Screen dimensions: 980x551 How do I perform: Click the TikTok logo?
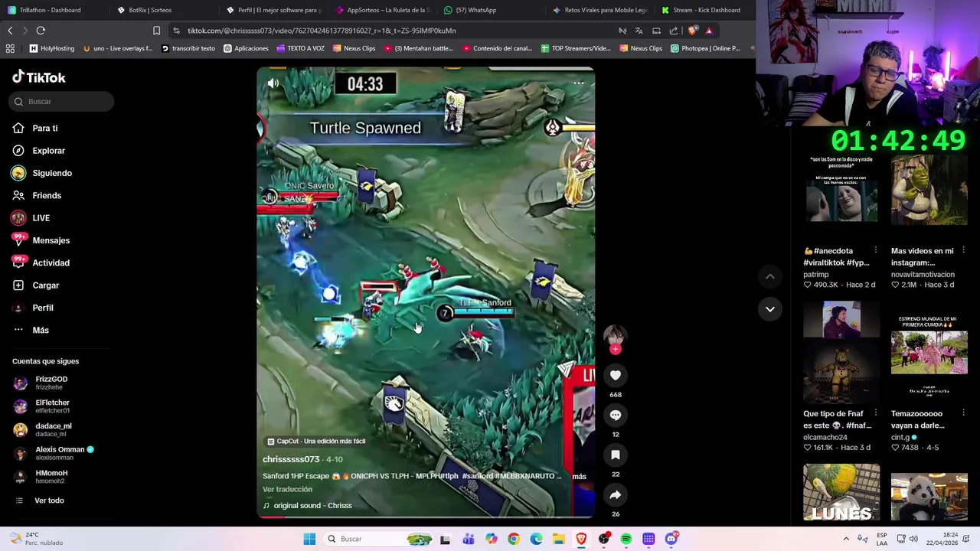coord(39,77)
